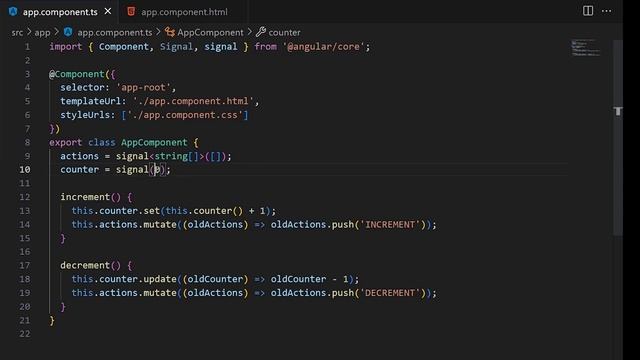Click the vertical editor scrollbar
Image resolution: width=640 pixels, height=360 pixels.
(x=618, y=138)
